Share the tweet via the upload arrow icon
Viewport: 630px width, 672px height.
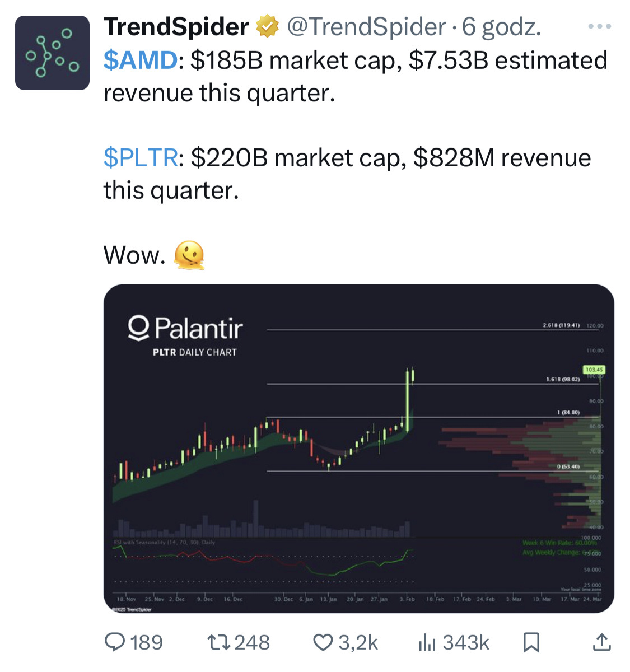601,642
